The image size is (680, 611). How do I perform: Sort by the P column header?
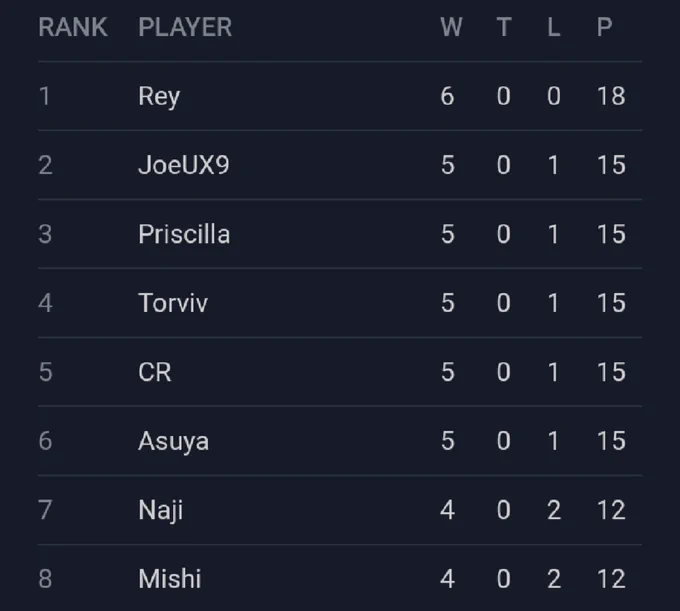pos(605,27)
